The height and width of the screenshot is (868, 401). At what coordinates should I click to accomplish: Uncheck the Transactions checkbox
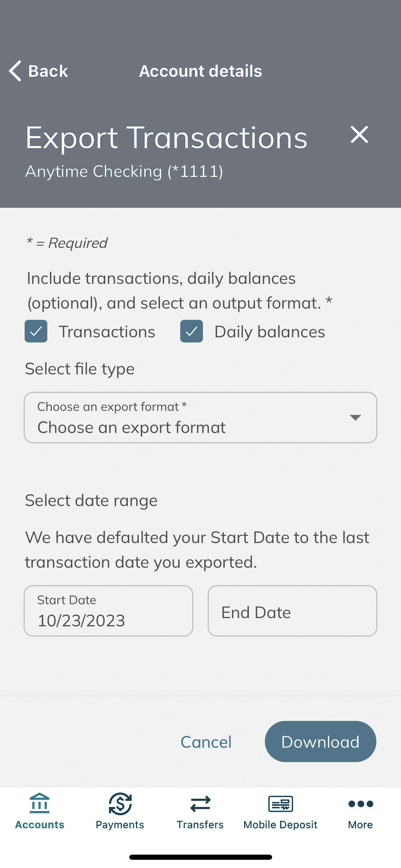click(x=36, y=331)
